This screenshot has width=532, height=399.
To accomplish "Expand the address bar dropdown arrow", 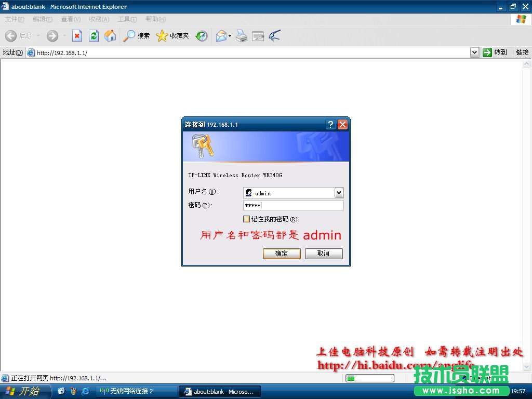I will point(474,52).
